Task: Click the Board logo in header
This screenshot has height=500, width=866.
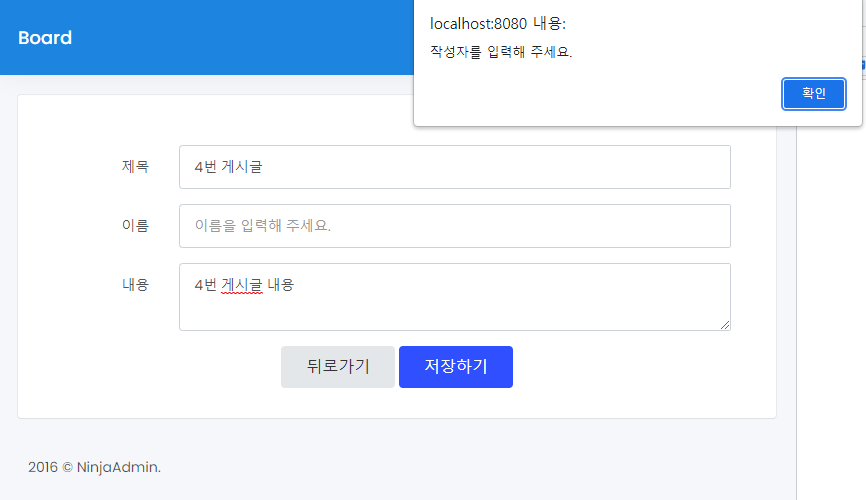Action: (45, 38)
